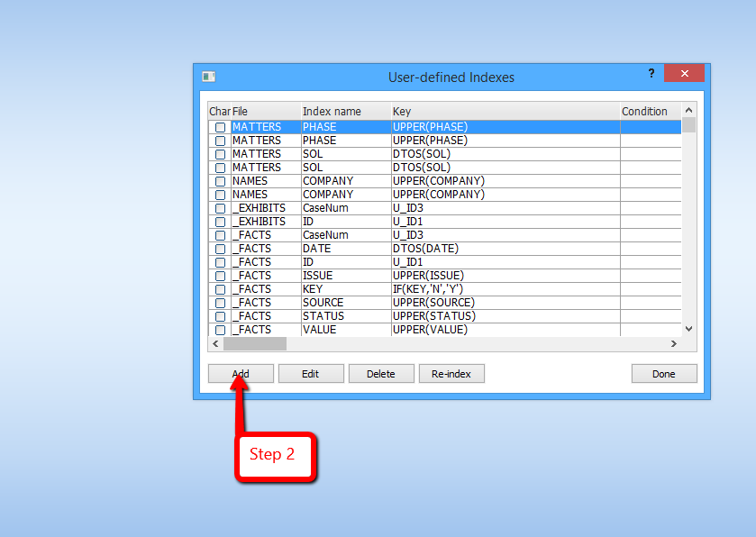This screenshot has height=537, width=756.
Task: Click the horizontal scrollbar right arrow
Action: point(674,342)
